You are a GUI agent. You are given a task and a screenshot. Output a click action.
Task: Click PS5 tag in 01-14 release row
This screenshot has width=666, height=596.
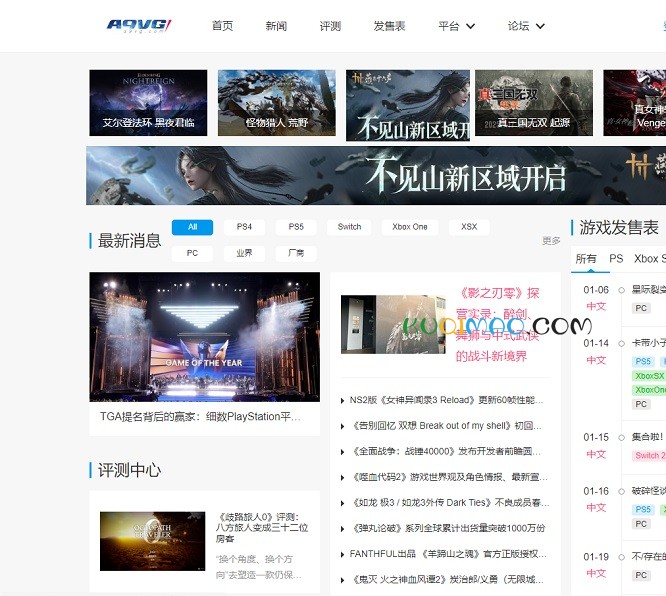pos(643,362)
